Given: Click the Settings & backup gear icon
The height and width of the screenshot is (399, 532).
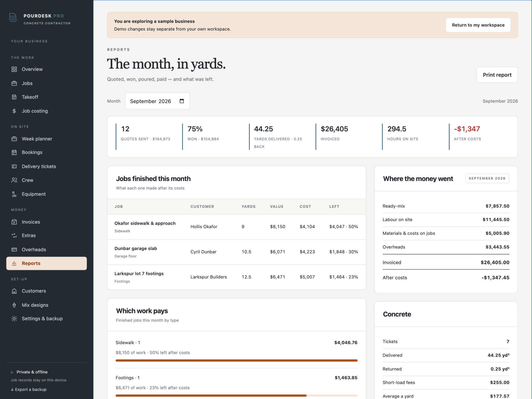Looking at the screenshot, I should (14, 319).
